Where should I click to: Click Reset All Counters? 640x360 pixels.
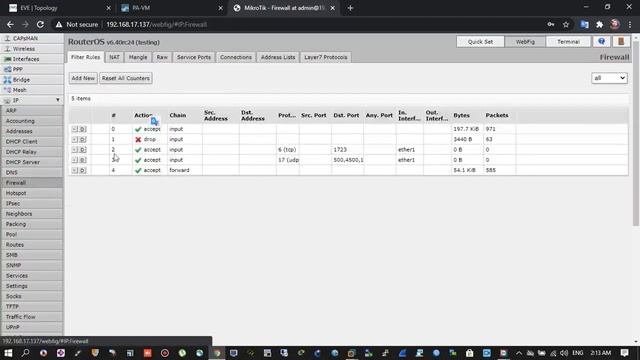(x=126, y=78)
